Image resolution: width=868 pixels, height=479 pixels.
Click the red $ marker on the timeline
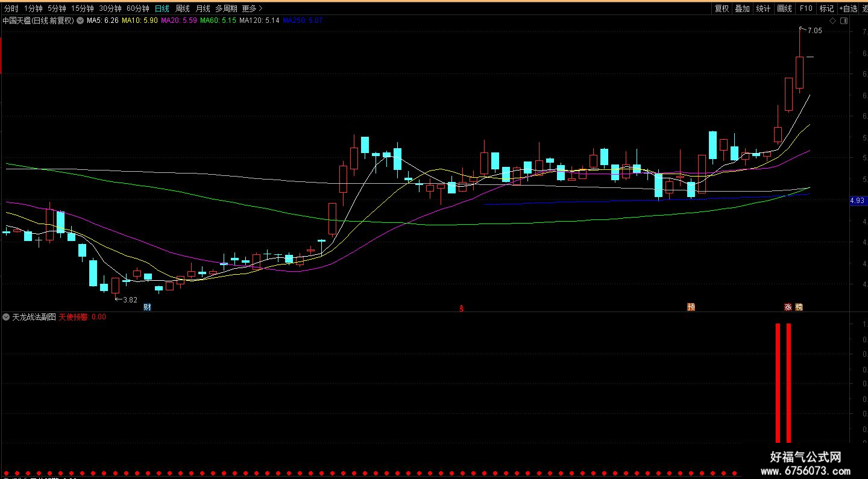[x=462, y=308]
